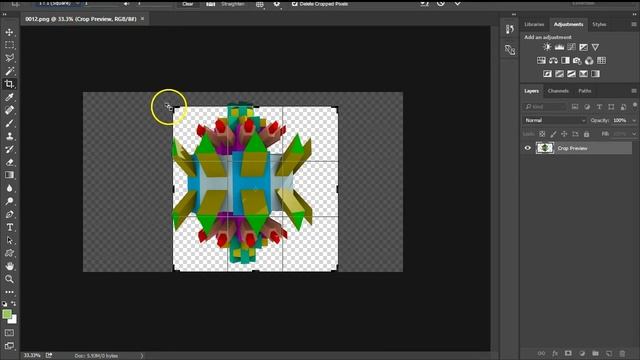Select the Crop tool in toolbar

pos(9,84)
